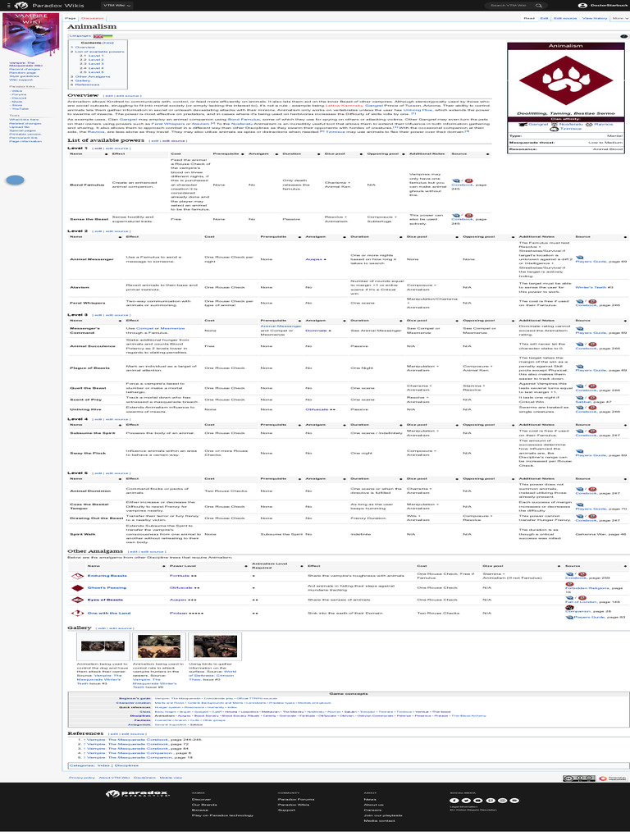Click Players Guide icon in Animal Messenger row
This screenshot has height=840, width=630.
580,258
